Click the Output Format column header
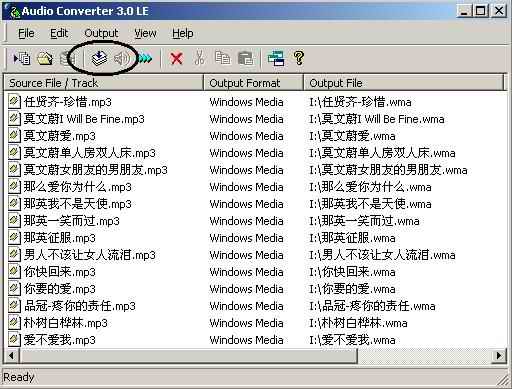Image resolution: width=512 pixels, height=389 pixels. point(254,83)
